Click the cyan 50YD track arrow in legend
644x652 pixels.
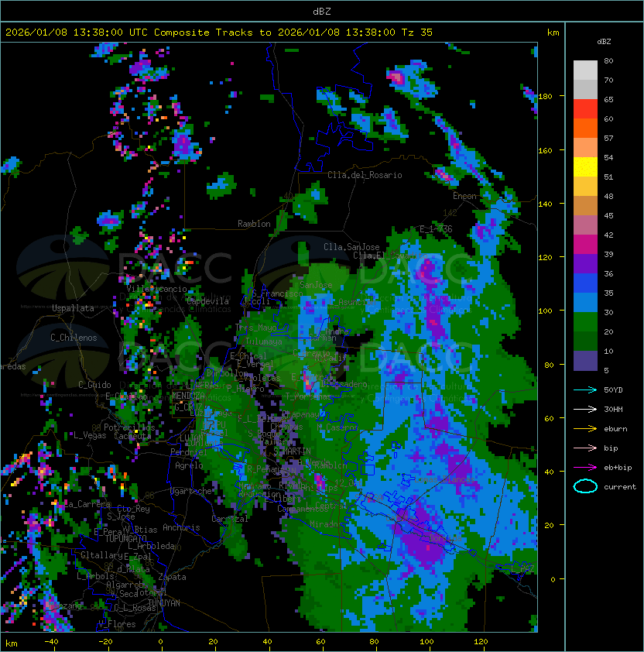[585, 389]
